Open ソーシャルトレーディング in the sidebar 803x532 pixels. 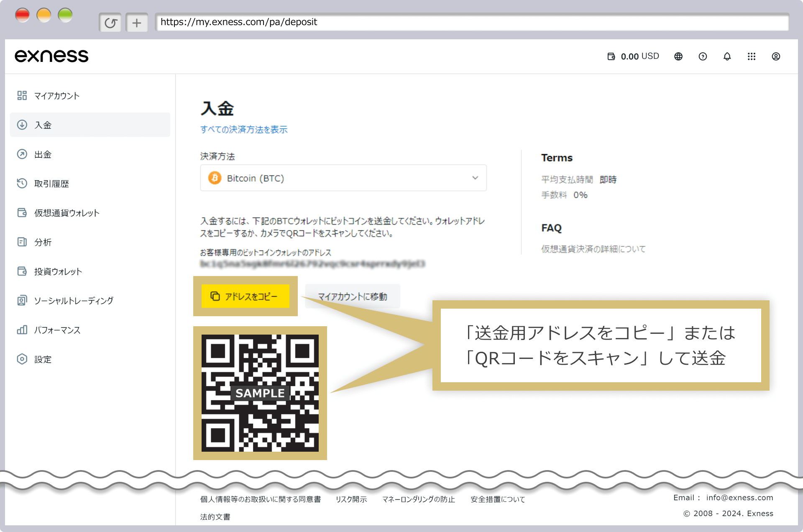90,301
